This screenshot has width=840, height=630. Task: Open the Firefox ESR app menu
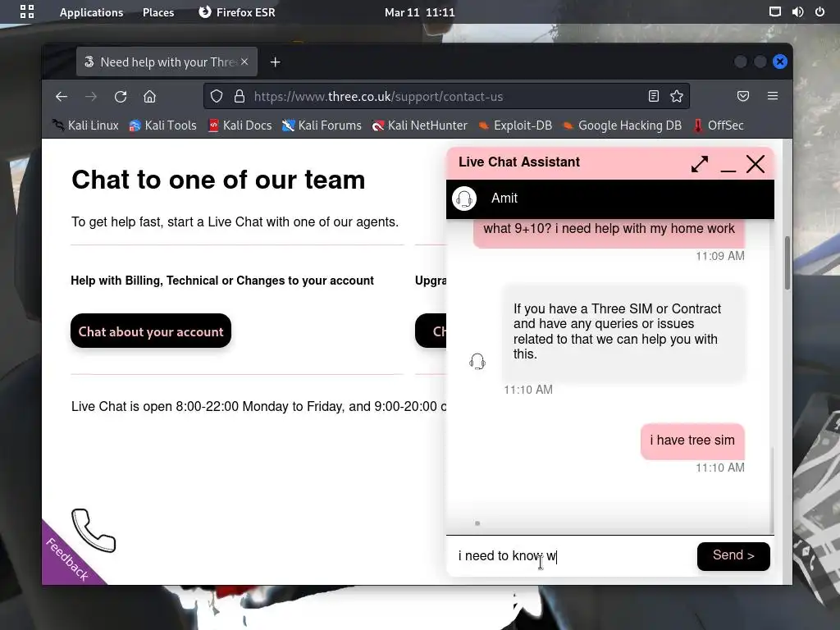click(237, 12)
